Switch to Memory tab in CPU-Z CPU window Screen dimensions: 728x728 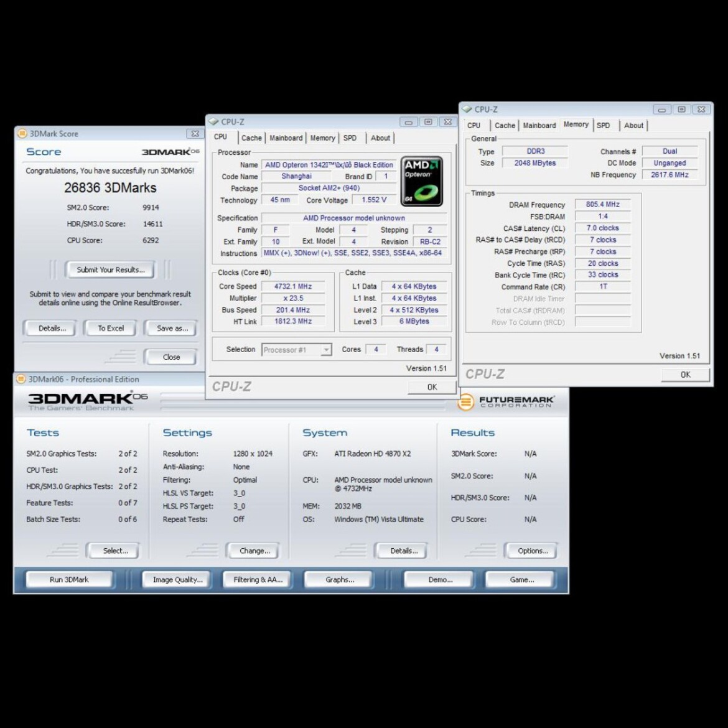[323, 138]
